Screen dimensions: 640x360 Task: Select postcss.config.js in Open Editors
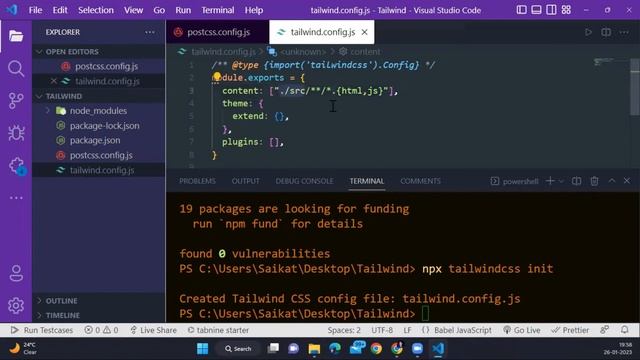[x=99, y=66]
